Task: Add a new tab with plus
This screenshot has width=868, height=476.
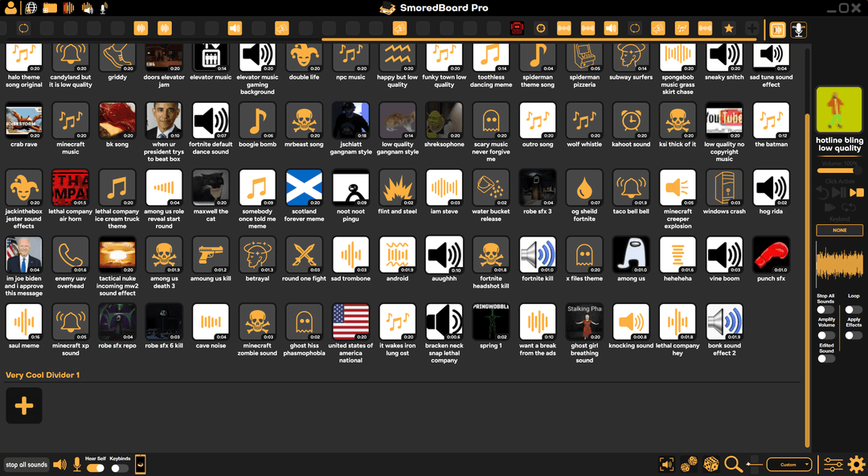Action: pos(751,29)
